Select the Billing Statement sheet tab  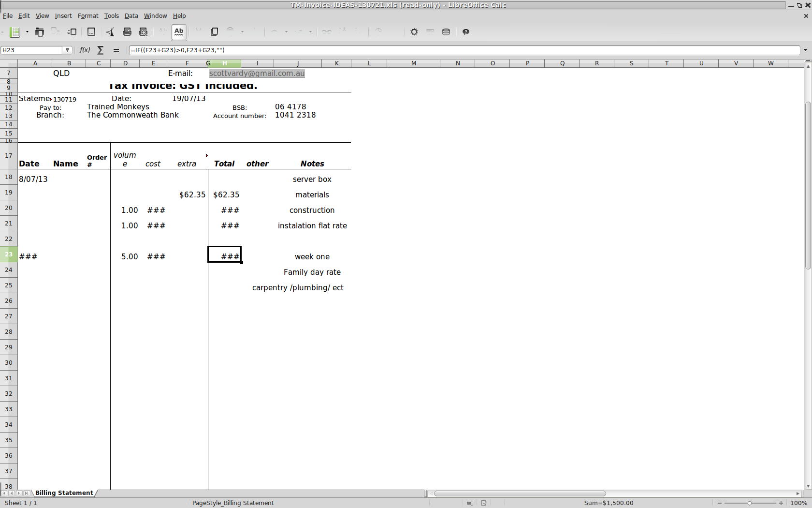(64, 493)
